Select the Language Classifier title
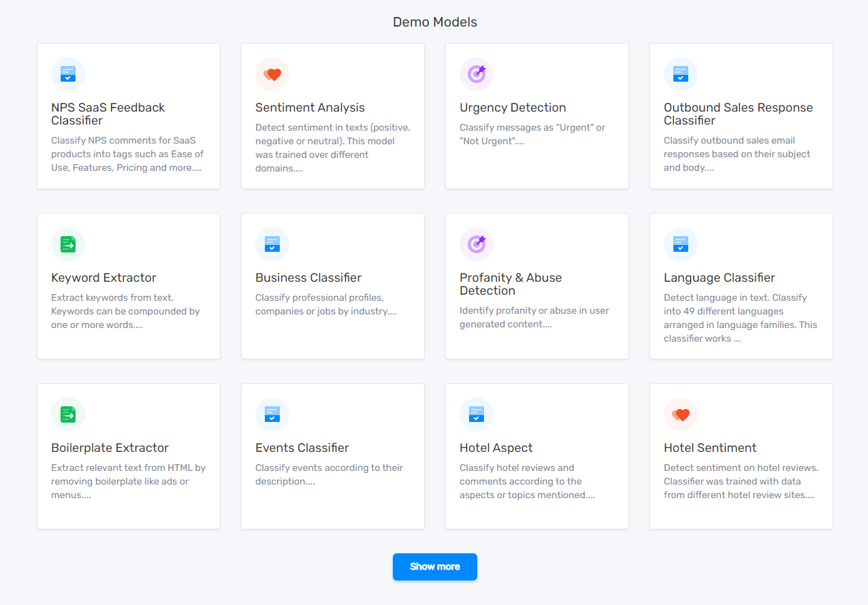Viewport: 868px width, 605px height. [720, 278]
